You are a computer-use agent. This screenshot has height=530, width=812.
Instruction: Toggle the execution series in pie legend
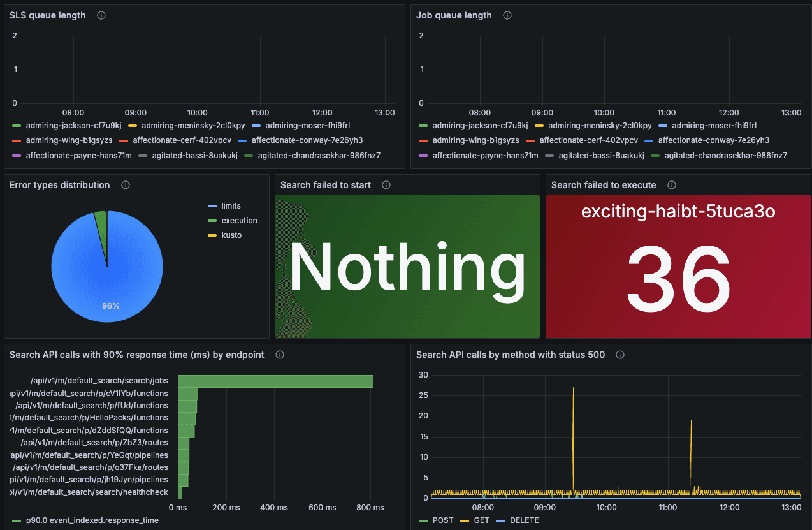(x=239, y=221)
